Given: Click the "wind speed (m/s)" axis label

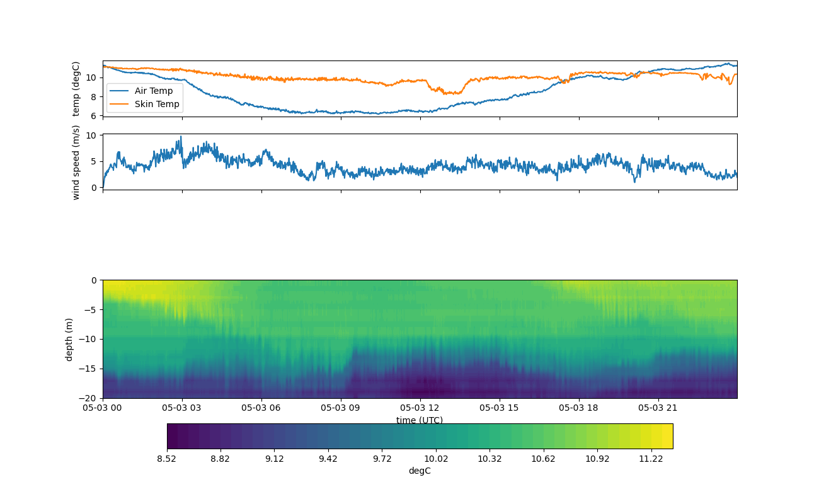Looking at the screenshot, I should tap(76, 162).
